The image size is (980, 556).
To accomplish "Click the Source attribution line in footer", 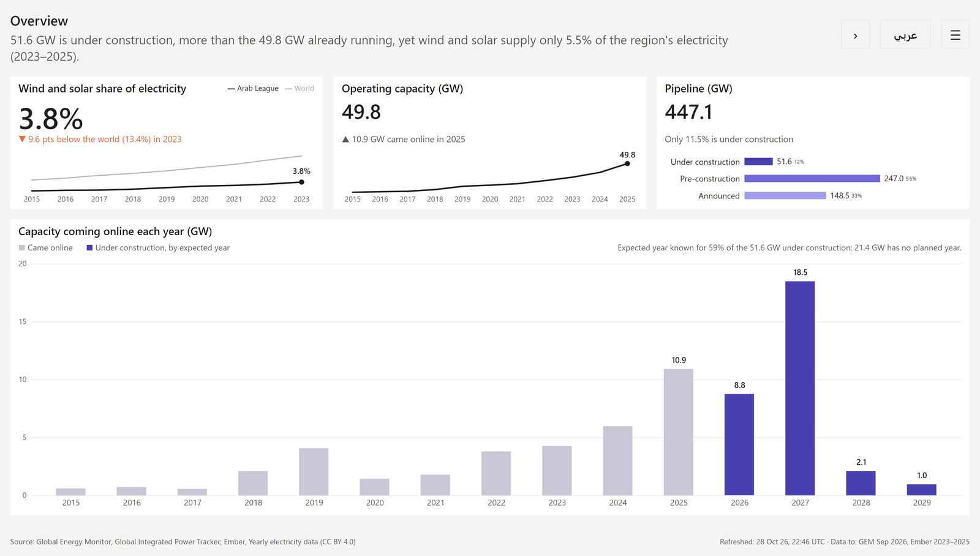I will pos(183,542).
